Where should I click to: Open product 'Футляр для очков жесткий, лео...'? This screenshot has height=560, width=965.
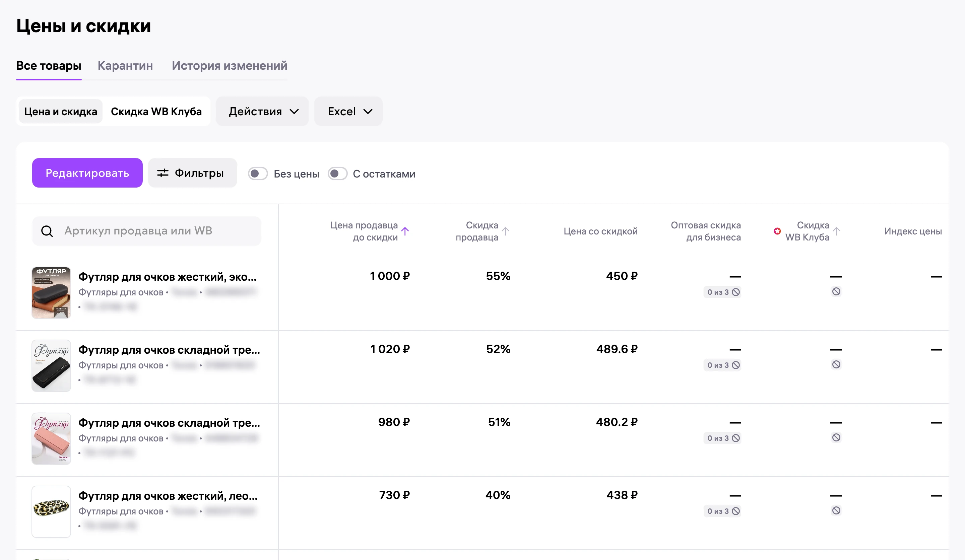[168, 496]
